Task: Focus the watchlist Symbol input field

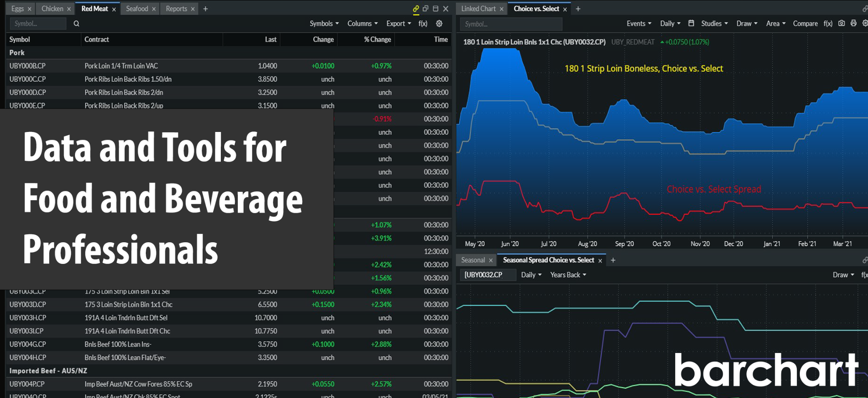Action: tap(38, 24)
